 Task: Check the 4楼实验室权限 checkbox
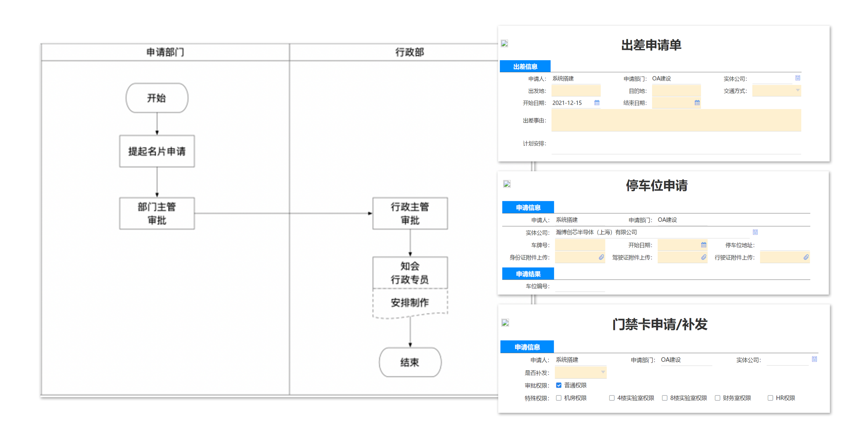(x=612, y=398)
